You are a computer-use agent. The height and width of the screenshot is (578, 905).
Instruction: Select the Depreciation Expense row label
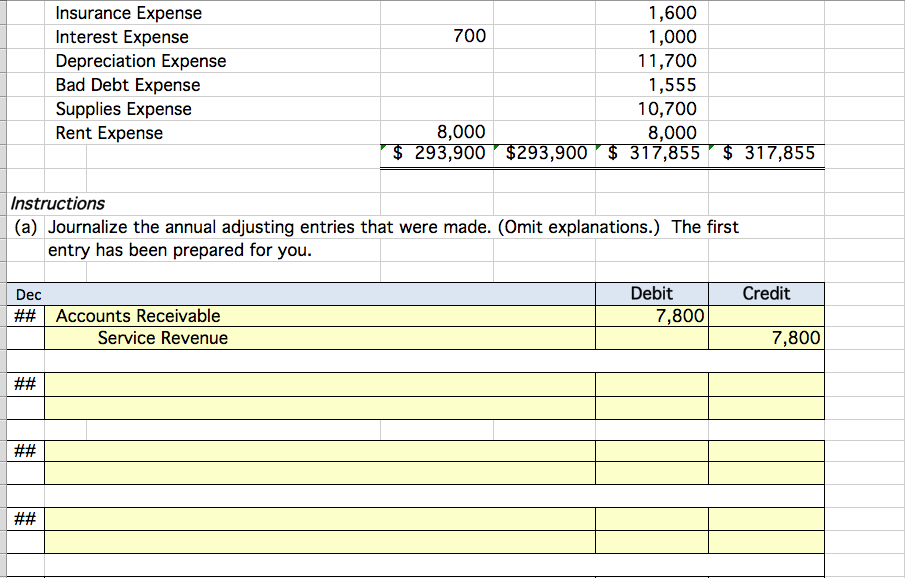140,61
